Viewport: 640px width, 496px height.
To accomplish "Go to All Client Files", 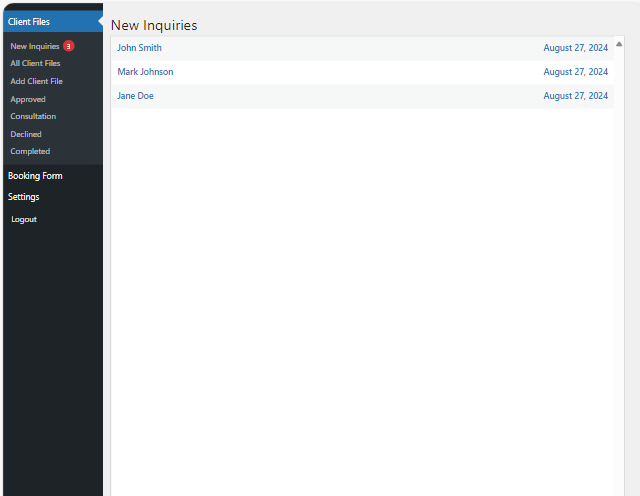I will (x=36, y=63).
